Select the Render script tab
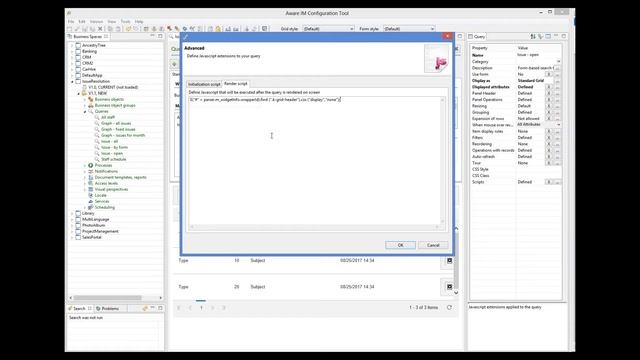 click(x=236, y=84)
